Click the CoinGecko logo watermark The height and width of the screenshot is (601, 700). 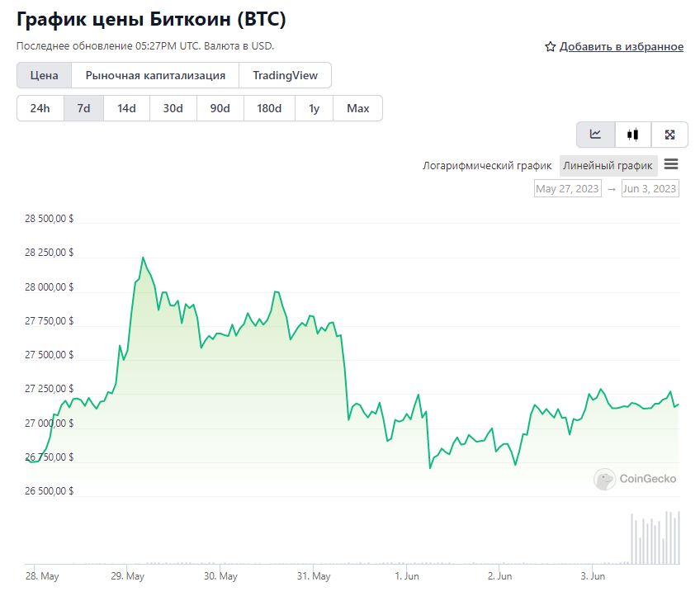(635, 478)
